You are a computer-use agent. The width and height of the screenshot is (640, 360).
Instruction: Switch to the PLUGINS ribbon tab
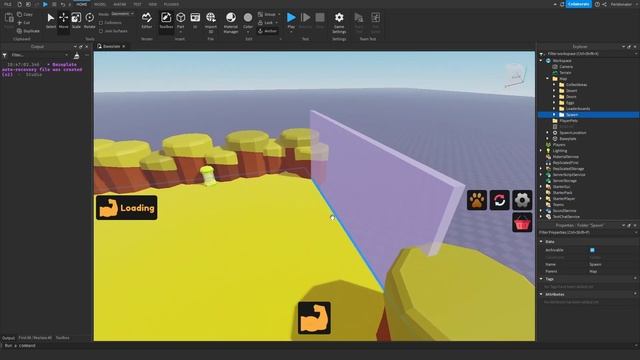tap(171, 4)
